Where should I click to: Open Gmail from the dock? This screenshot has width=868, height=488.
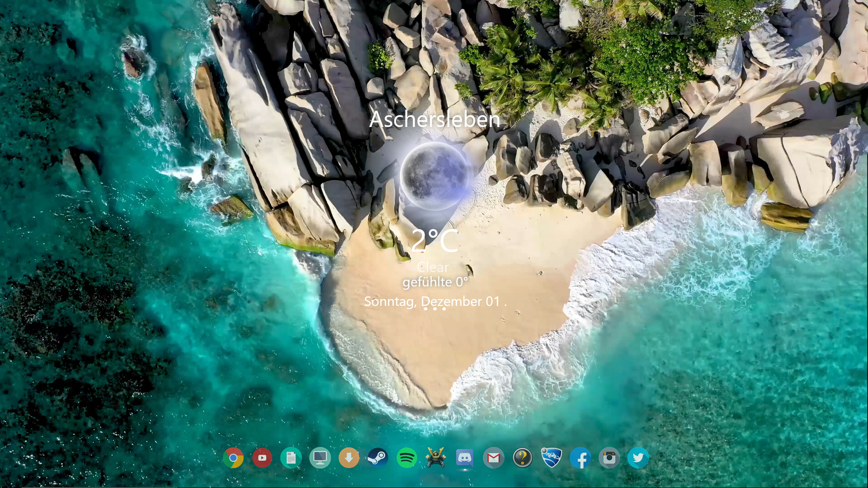pyautogui.click(x=494, y=458)
